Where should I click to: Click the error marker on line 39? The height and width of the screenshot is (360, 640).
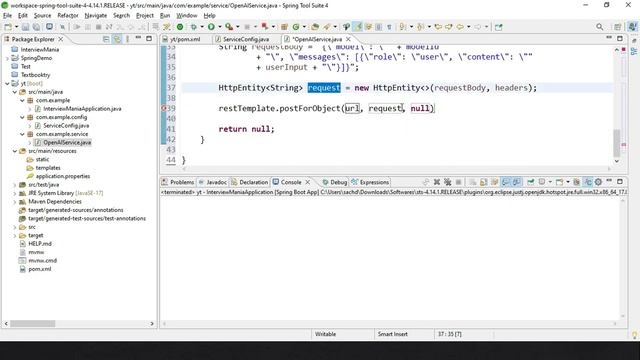(164, 109)
